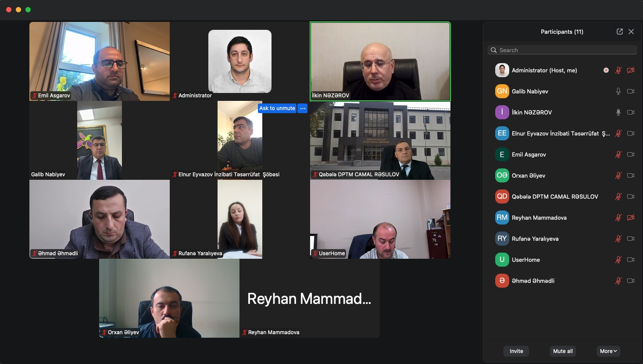Click the Invite button
Screen dimensions: 643x364
pyautogui.click(x=516, y=351)
